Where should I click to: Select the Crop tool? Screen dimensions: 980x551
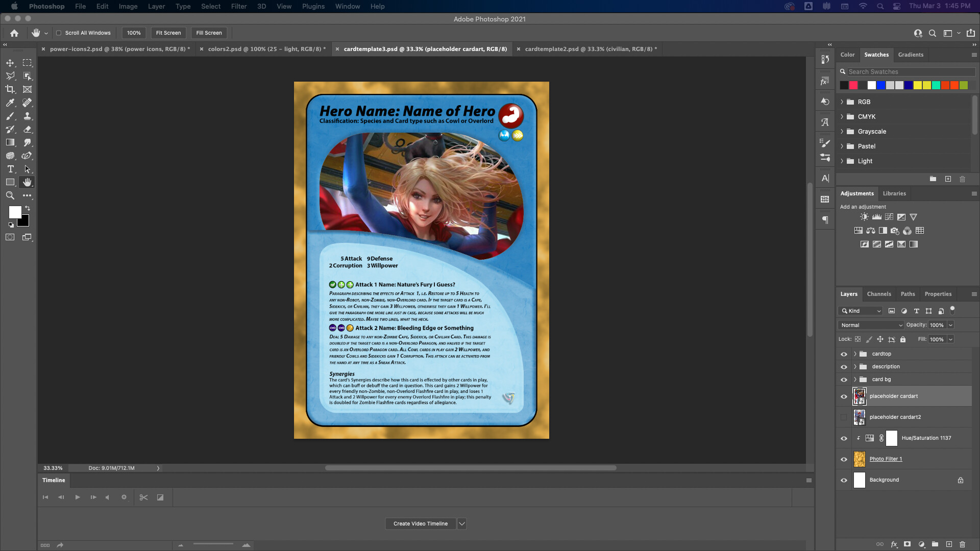click(10, 89)
